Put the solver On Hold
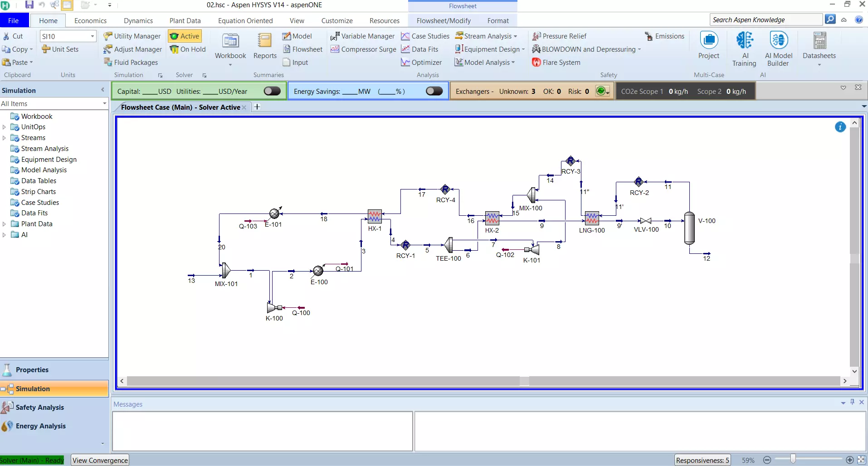868x466 pixels. 188,49
